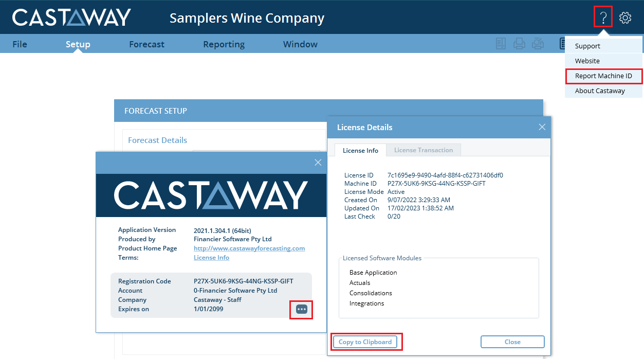Click the report page layout icon
Screen dimensions: 644x359
click(x=501, y=44)
